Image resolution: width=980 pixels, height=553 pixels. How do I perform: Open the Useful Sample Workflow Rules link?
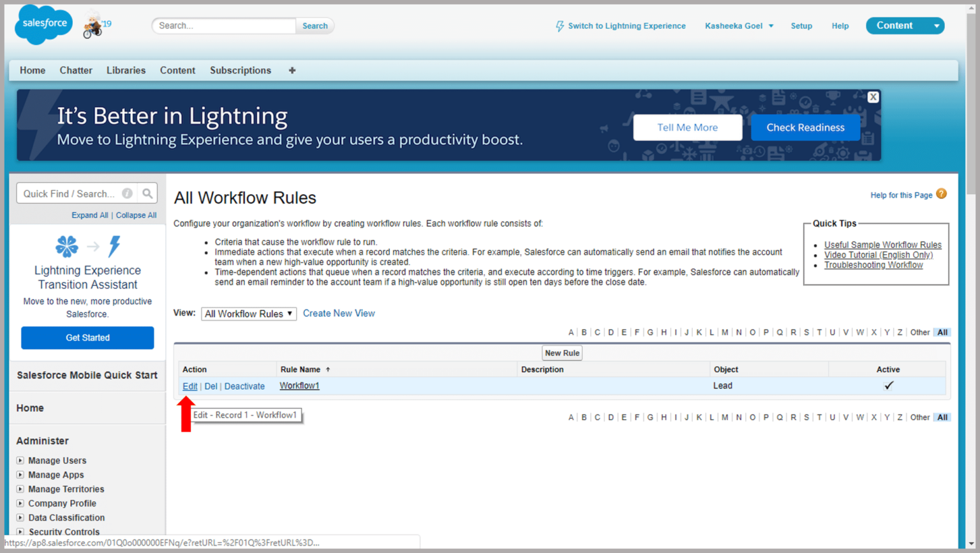pos(882,245)
